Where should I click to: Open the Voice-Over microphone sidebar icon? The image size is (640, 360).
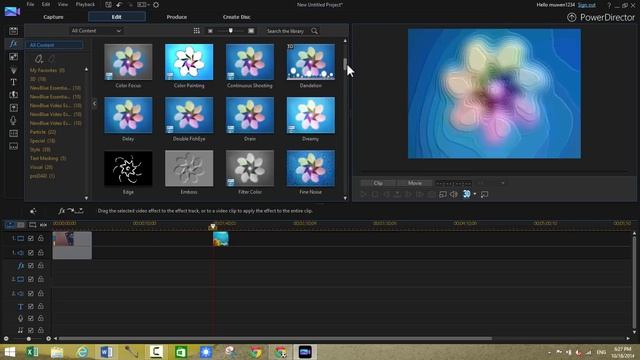tap(13, 120)
